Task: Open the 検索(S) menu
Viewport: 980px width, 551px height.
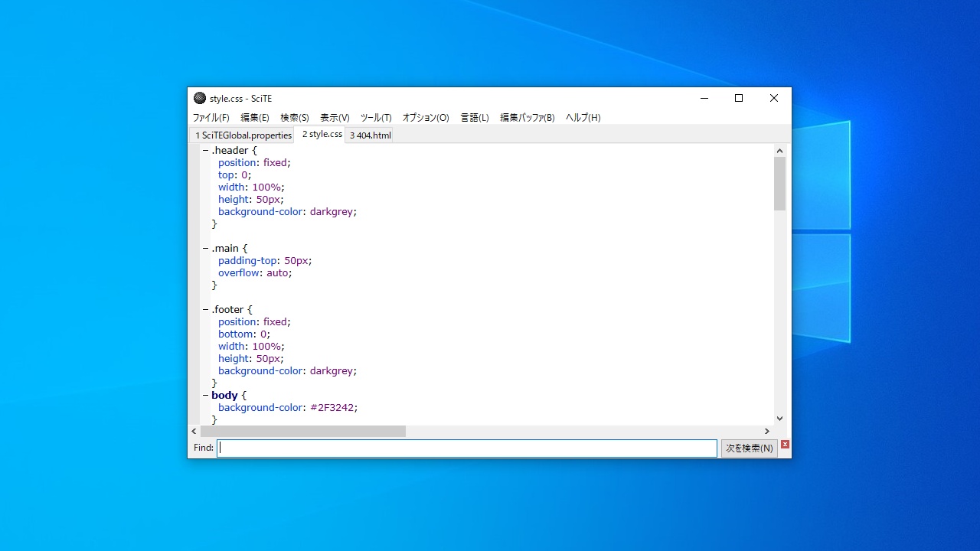Action: (x=295, y=118)
